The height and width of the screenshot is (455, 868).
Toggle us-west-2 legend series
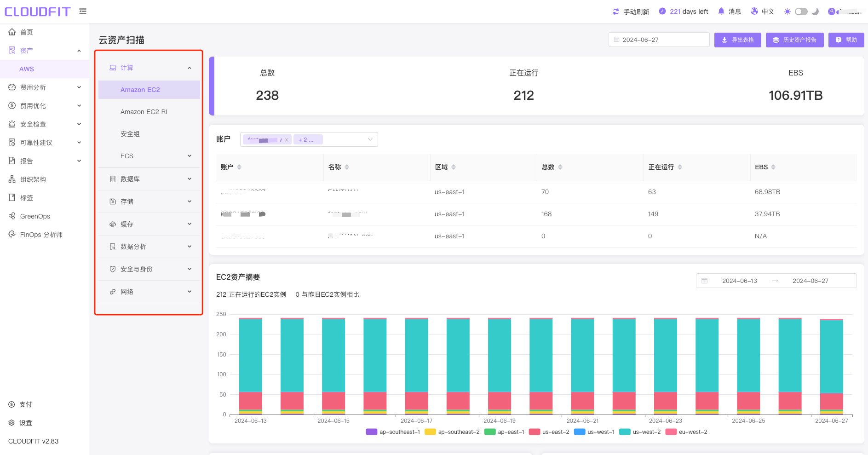tap(640, 432)
